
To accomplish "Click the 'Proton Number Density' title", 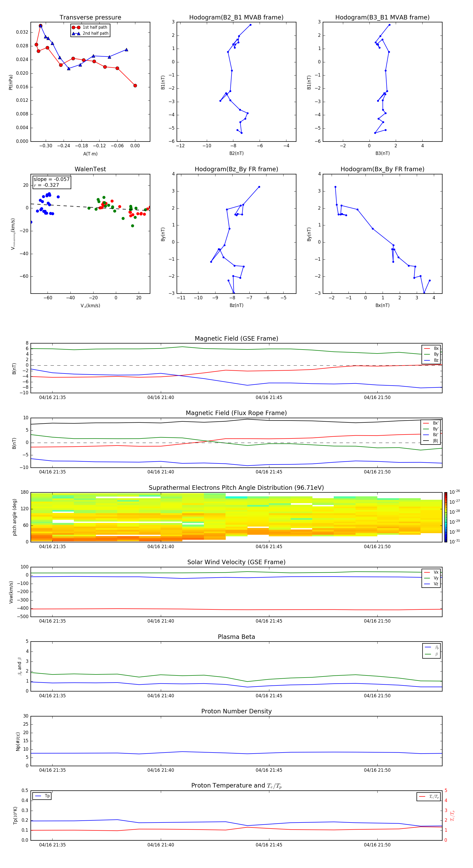I will [x=236, y=711].
